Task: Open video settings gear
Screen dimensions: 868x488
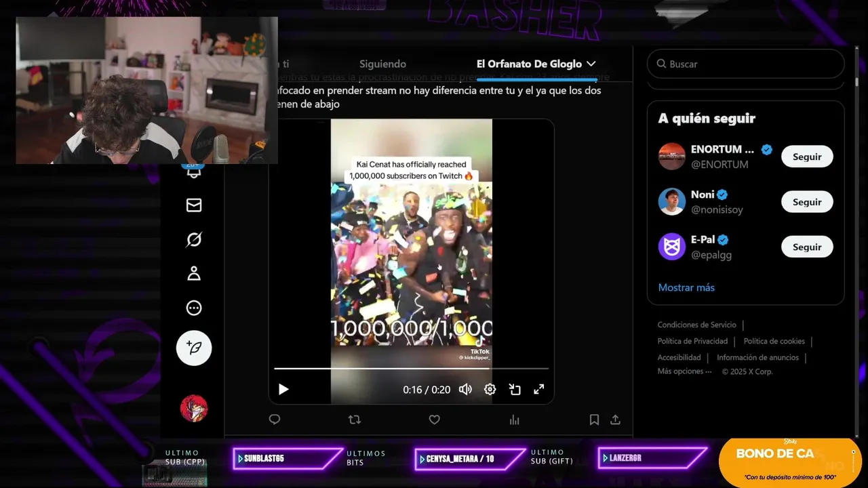Action: coord(490,389)
